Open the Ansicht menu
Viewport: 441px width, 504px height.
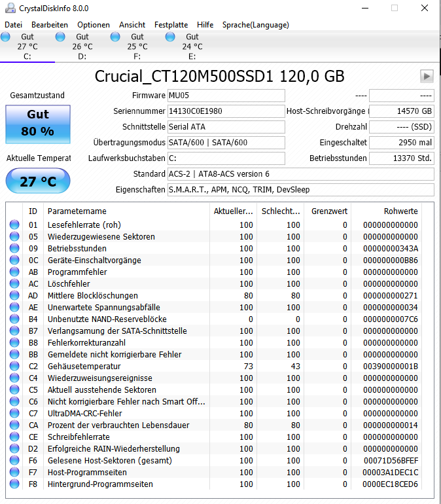click(x=132, y=25)
